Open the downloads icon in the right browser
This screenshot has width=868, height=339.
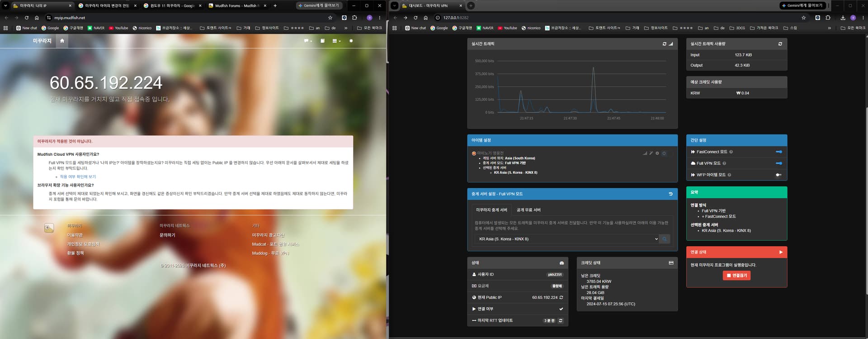click(x=843, y=18)
